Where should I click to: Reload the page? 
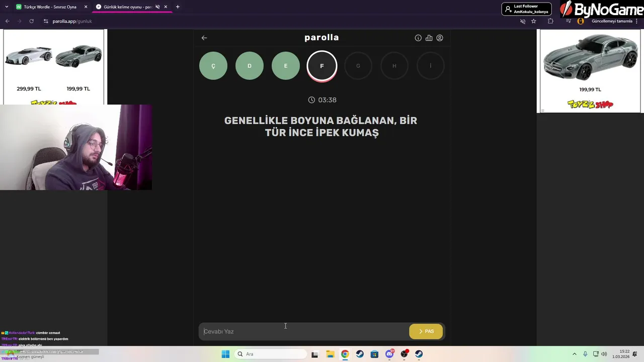[31, 21]
